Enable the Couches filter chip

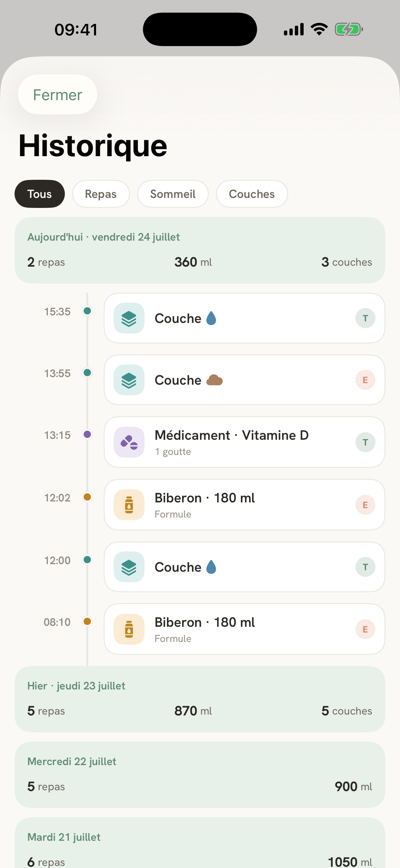[252, 194]
